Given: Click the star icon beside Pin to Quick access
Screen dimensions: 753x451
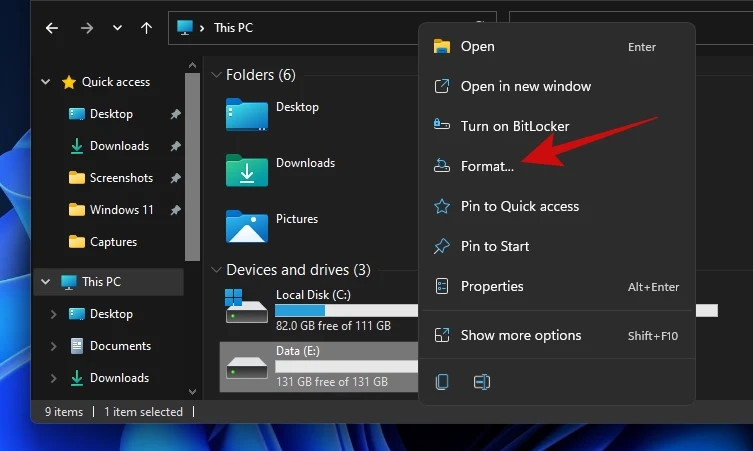Looking at the screenshot, I should pos(442,207).
